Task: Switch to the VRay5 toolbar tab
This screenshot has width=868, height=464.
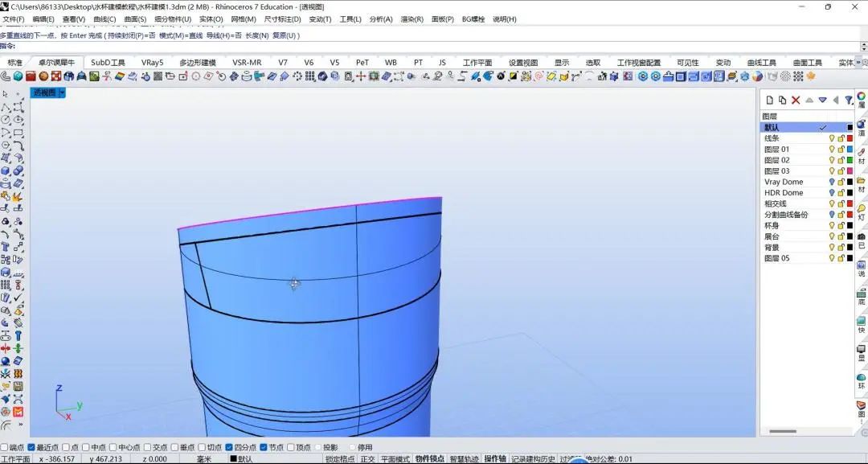Action: point(152,63)
